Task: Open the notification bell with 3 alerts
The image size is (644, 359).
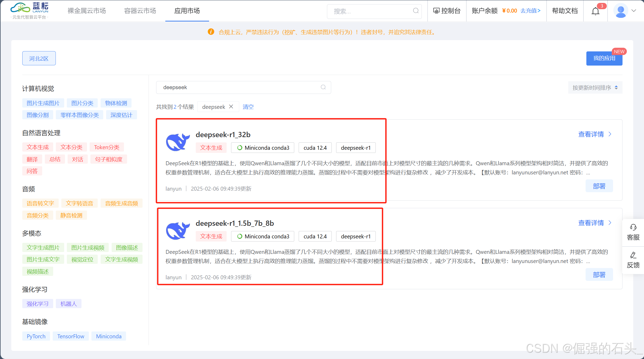Action: tap(595, 11)
